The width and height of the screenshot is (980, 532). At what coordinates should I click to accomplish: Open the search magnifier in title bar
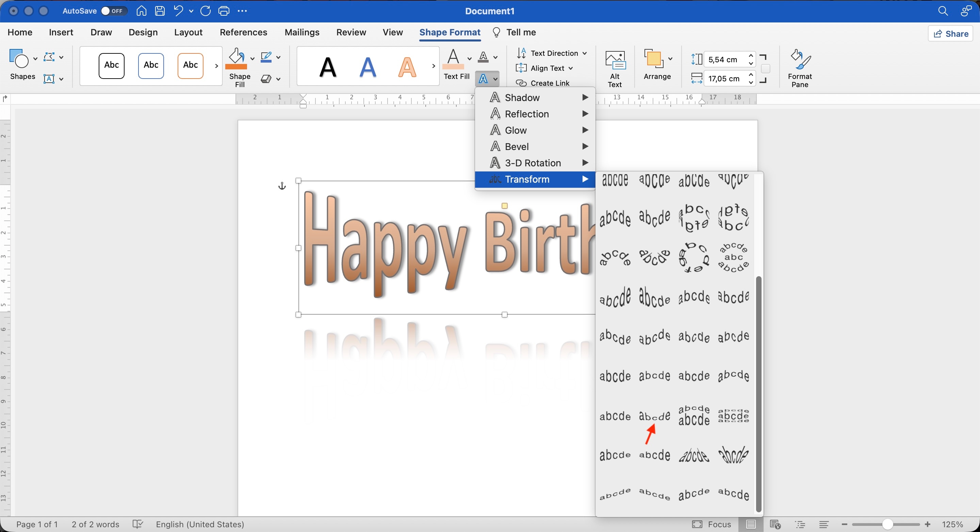[x=943, y=11]
